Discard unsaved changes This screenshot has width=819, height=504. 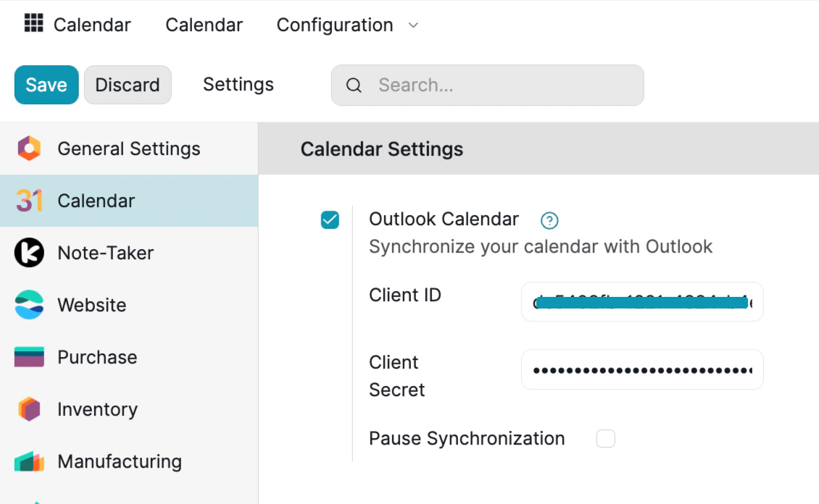click(x=128, y=85)
